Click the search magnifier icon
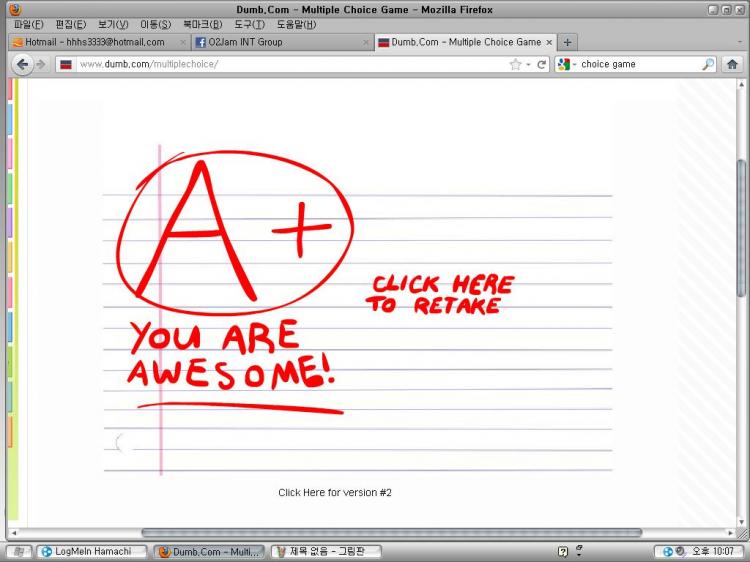The width and height of the screenshot is (750, 562). click(x=708, y=64)
